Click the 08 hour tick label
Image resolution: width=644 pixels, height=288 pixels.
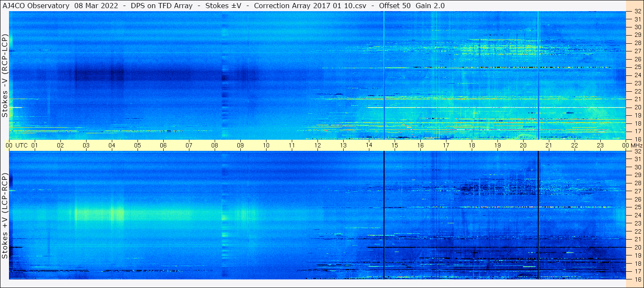(215, 145)
